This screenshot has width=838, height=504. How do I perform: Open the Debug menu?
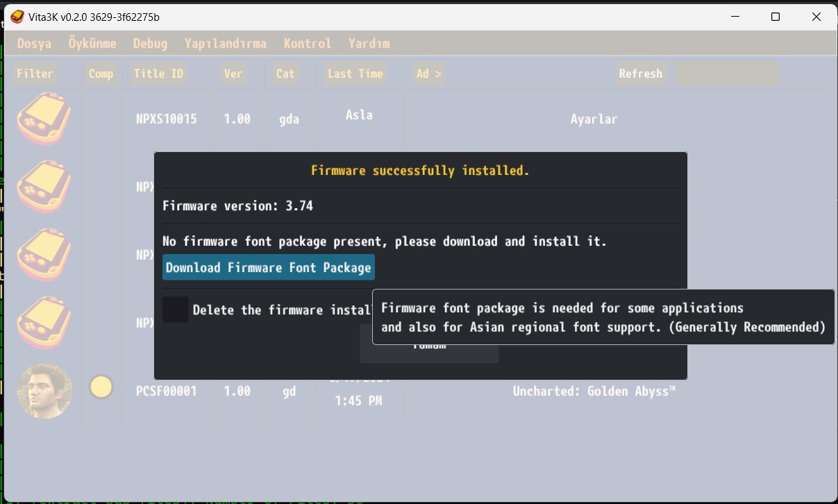[x=150, y=43]
